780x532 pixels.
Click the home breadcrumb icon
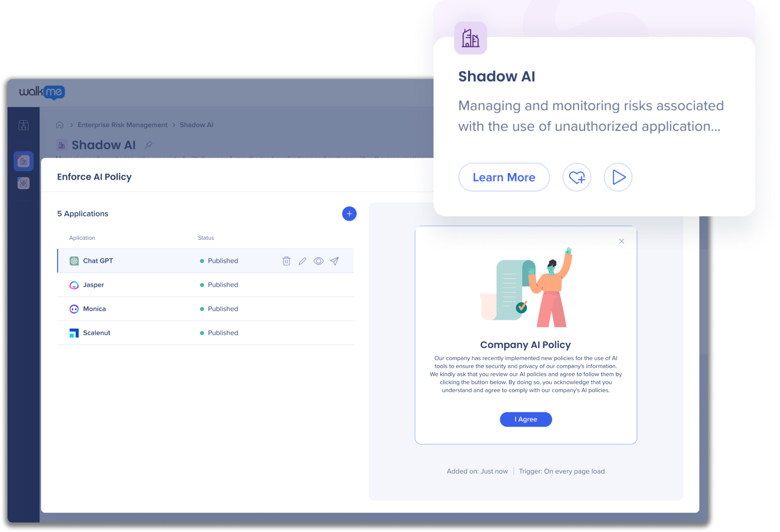60,124
